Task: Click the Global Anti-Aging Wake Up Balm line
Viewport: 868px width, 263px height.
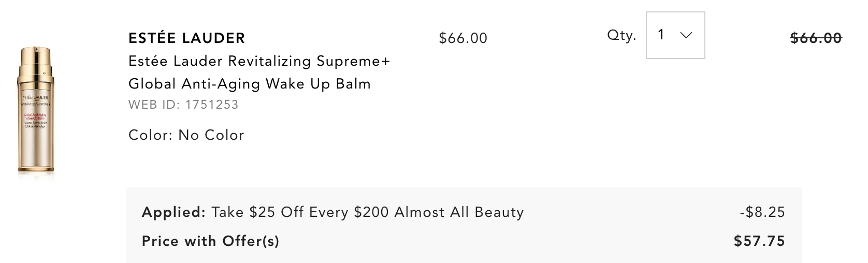Action: 250,84
